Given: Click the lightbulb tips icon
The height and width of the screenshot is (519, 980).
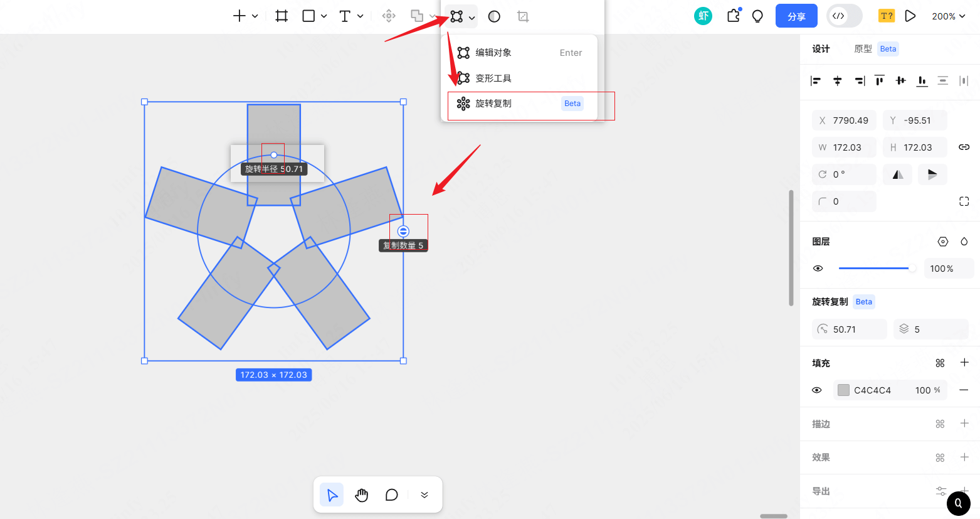Looking at the screenshot, I should [x=757, y=16].
